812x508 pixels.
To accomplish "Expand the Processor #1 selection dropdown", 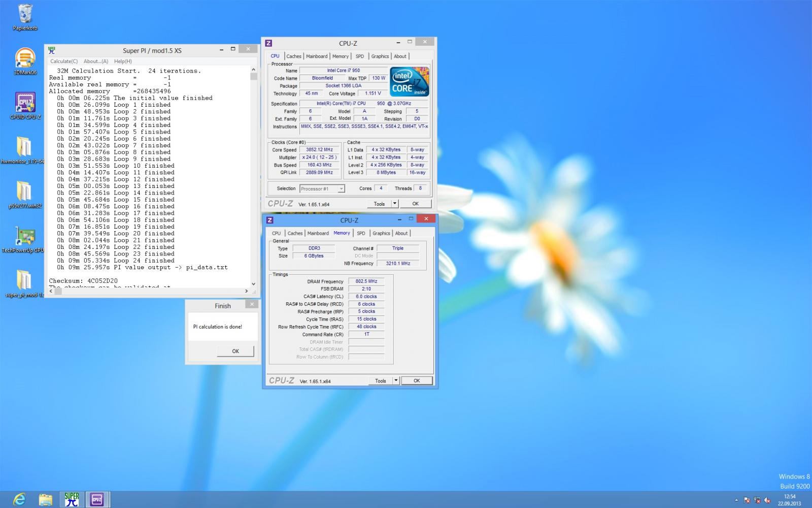I will coord(341,189).
